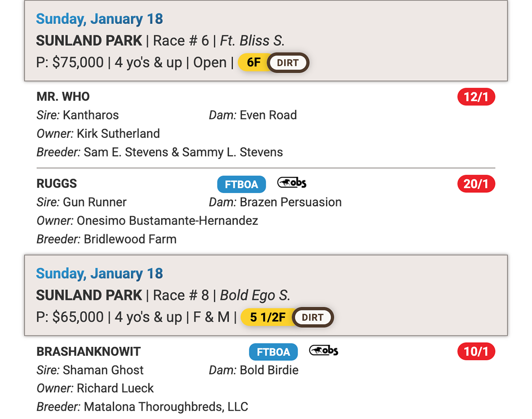532x419 pixels.
Task: Select the Bold Ego S. race title
Action: point(255,295)
